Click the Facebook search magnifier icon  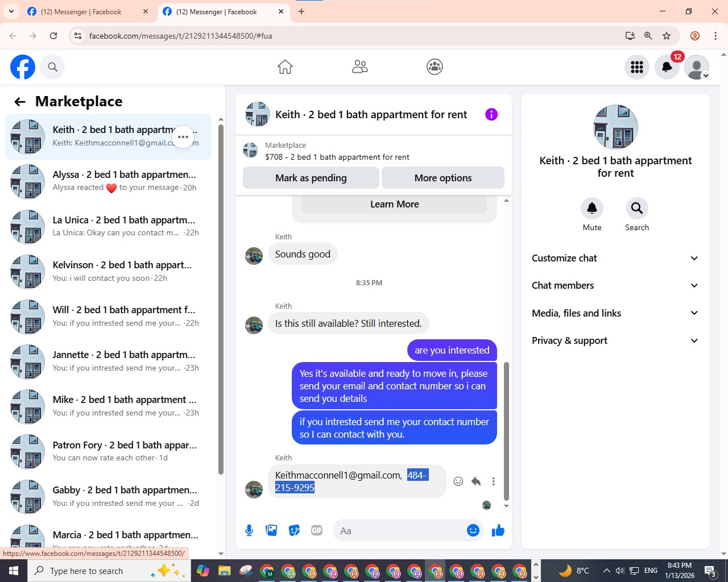[x=52, y=67]
